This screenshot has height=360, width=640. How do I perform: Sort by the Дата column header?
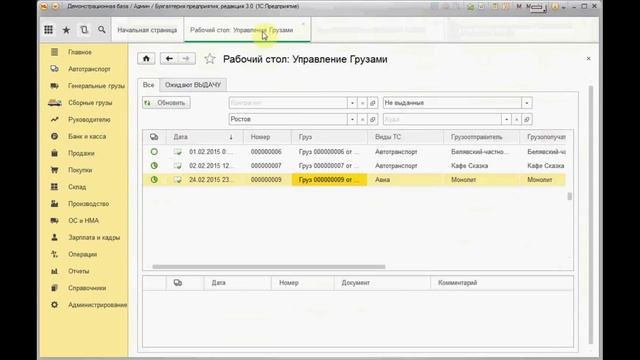point(204,137)
